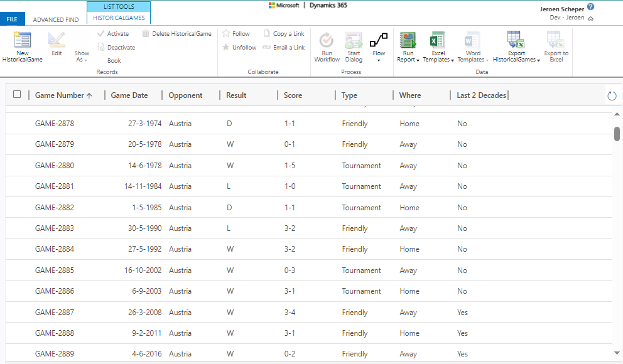This screenshot has width=623, height=364.
Task: Email a Link to the record
Action: (284, 47)
